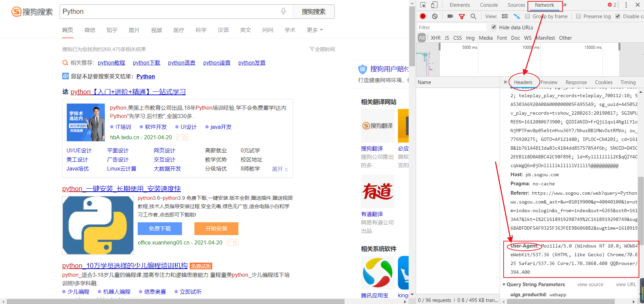Screen dimensions: 644x304
Task: Filter requests by CSS type
Action: pos(457,38)
